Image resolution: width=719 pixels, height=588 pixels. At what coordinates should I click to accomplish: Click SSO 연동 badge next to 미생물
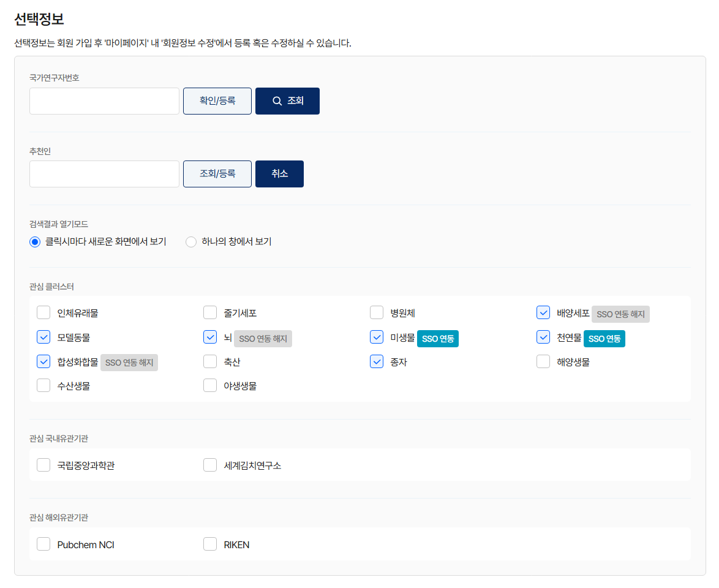tap(438, 339)
